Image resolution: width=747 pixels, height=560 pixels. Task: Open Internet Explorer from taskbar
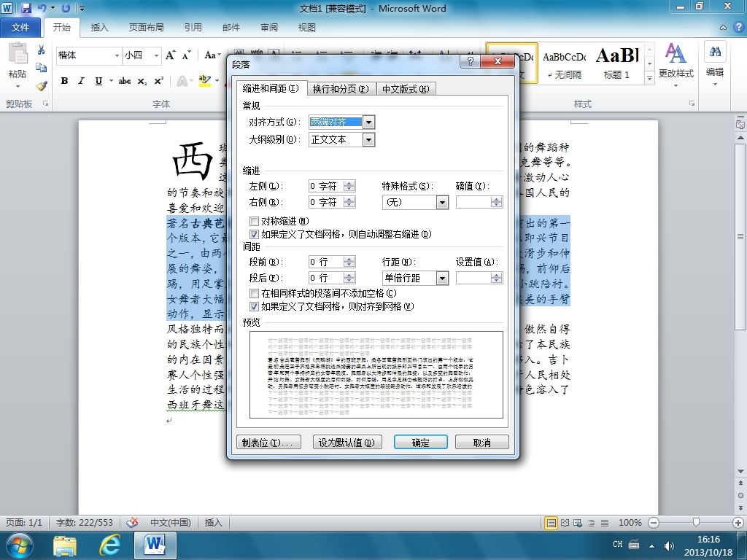coord(109,545)
